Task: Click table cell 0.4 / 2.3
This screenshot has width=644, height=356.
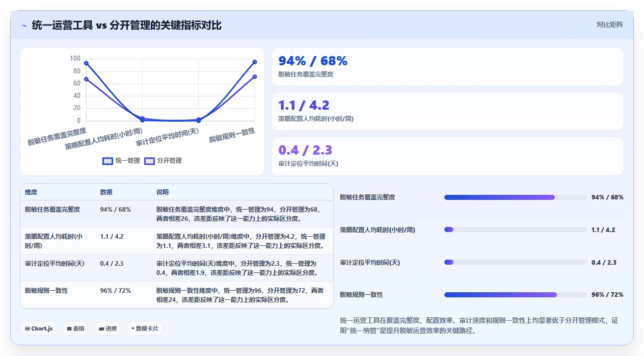Action: (x=112, y=264)
